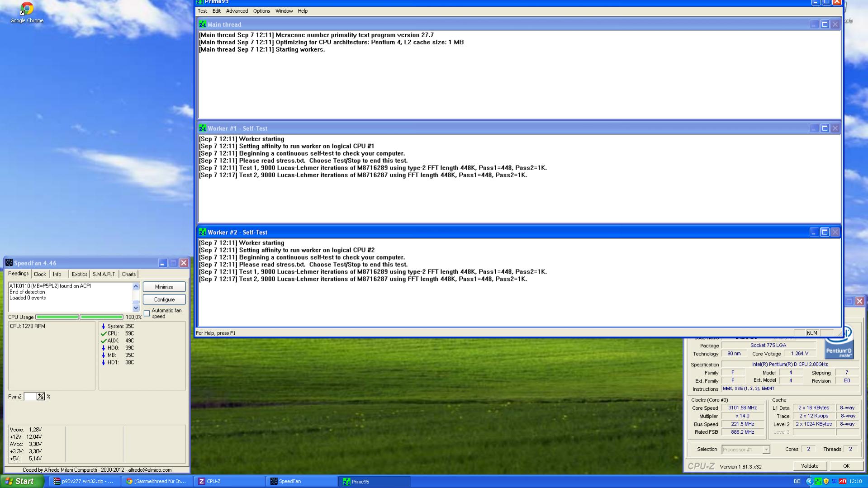Open the Window menu in Prime95
This screenshot has height=488, width=868.
(x=284, y=11)
